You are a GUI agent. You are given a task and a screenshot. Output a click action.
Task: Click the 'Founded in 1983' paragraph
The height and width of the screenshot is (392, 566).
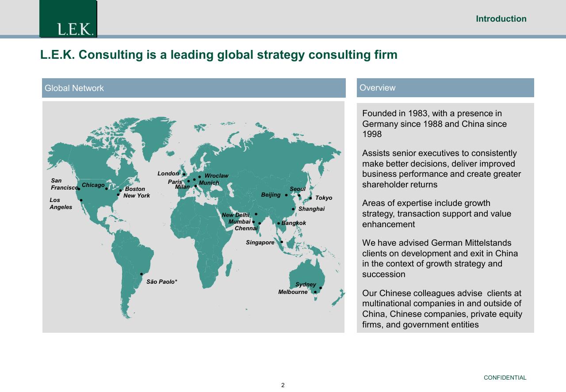click(x=435, y=124)
